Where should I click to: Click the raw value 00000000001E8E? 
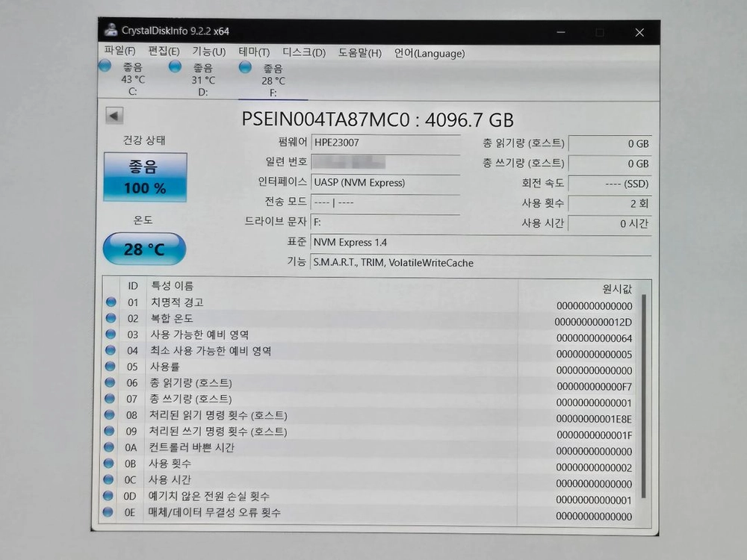click(x=594, y=419)
